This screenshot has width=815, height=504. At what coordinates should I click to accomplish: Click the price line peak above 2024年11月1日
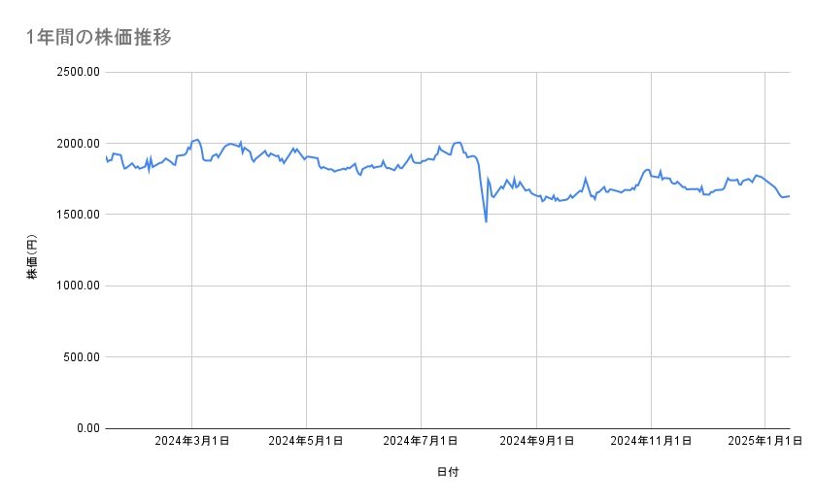click(x=647, y=170)
